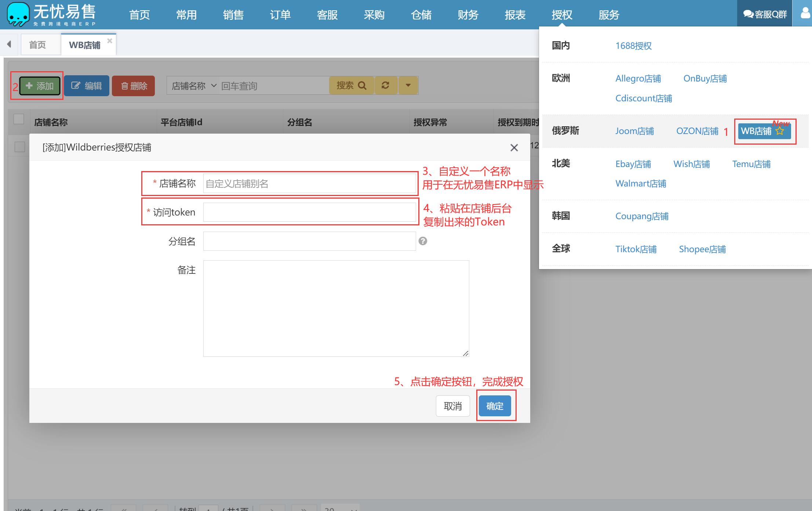Click the 无忧易售 octopus logo

click(18, 14)
